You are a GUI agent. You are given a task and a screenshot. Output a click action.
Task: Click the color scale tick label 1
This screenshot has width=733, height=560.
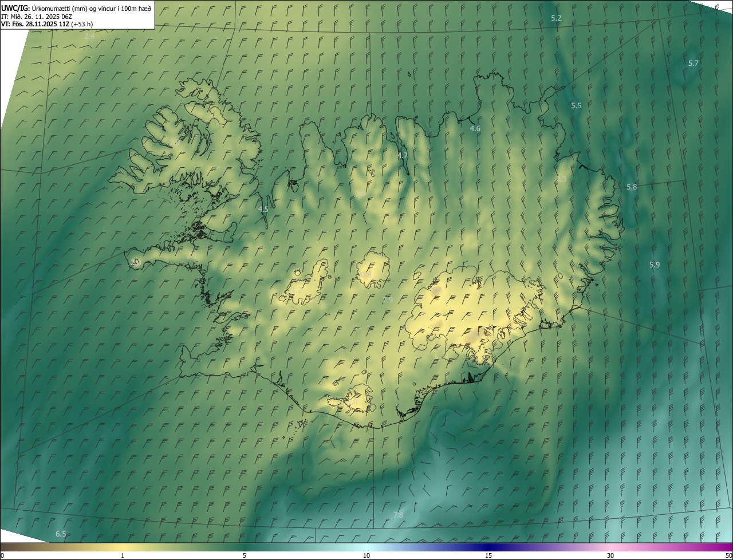coord(123,556)
